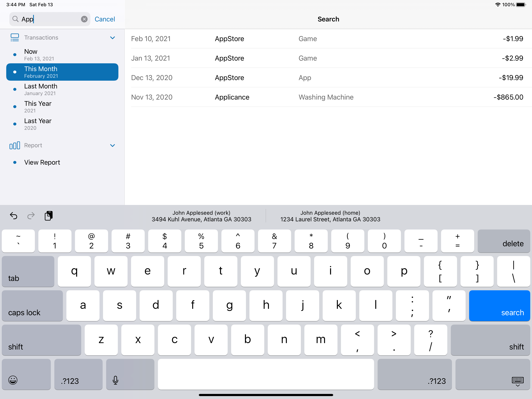Open the emoji keyboard
The image size is (532, 399).
26,374
